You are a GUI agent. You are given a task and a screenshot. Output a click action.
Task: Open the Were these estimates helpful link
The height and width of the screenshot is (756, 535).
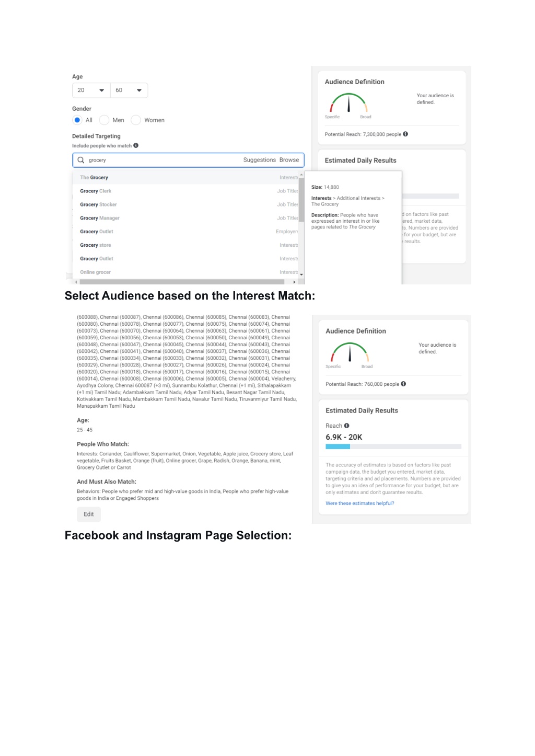pos(360,504)
